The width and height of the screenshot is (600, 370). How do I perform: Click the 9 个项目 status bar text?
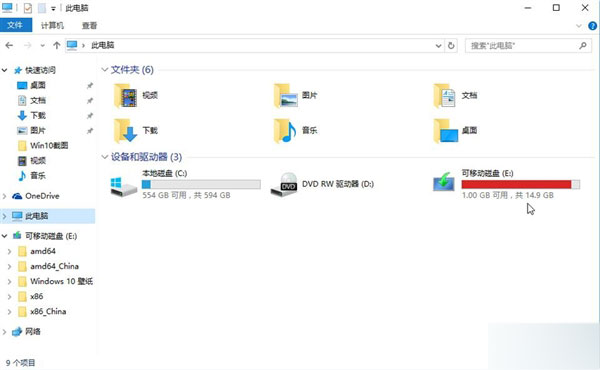pyautogui.click(x=21, y=363)
